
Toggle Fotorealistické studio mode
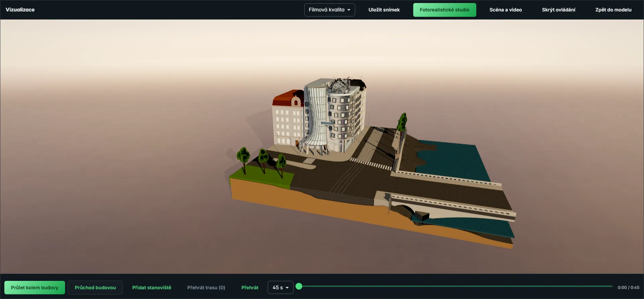click(x=444, y=10)
